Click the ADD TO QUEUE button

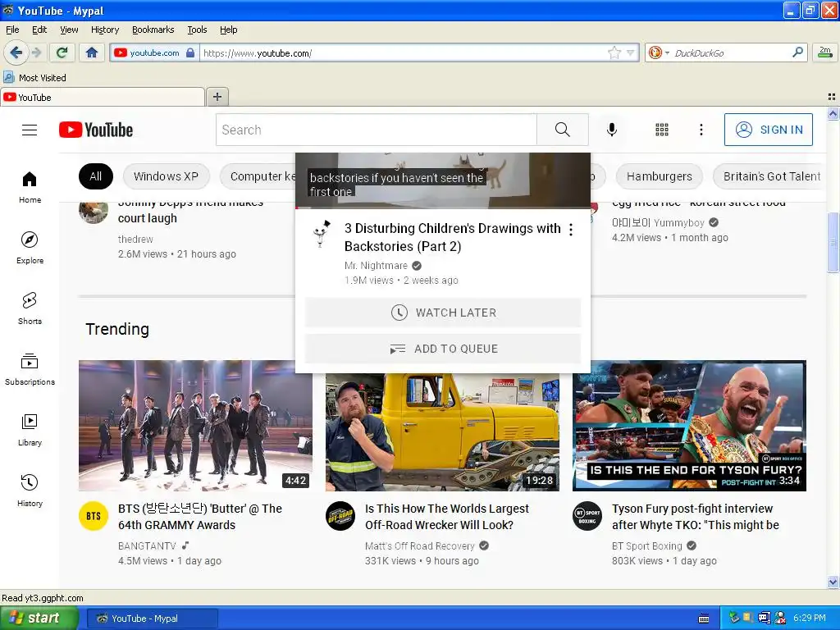pos(443,349)
